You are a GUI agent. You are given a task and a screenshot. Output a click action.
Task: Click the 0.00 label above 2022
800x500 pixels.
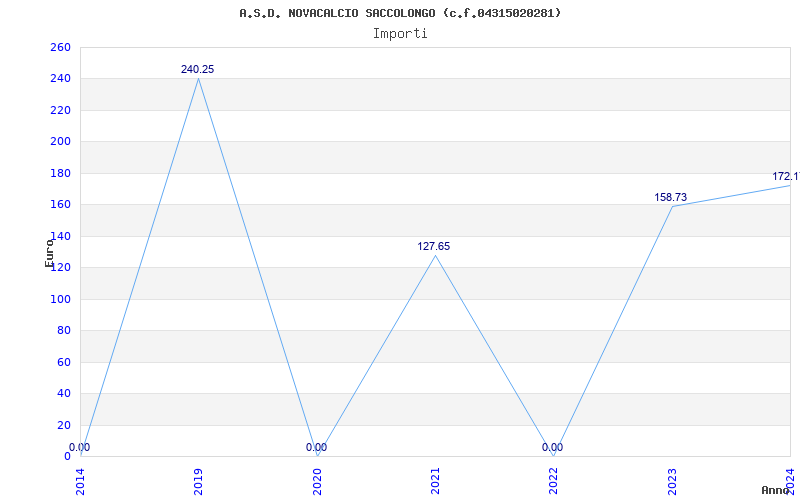(553, 447)
